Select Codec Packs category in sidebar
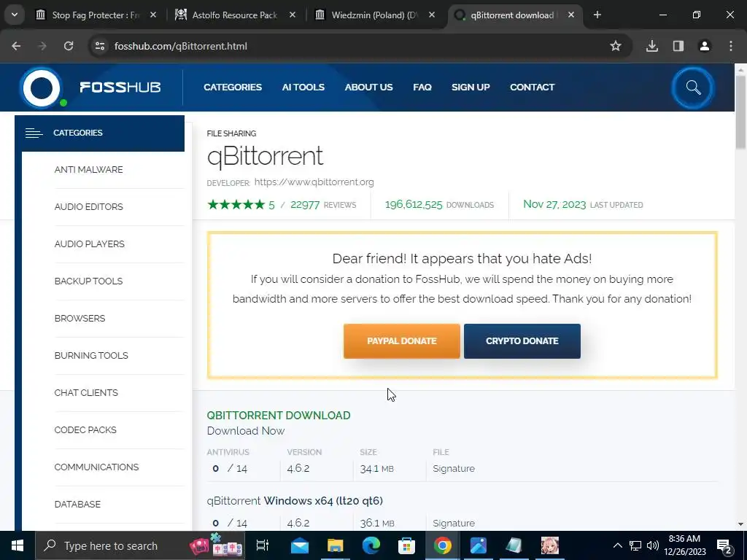The image size is (747, 560). pyautogui.click(x=85, y=429)
